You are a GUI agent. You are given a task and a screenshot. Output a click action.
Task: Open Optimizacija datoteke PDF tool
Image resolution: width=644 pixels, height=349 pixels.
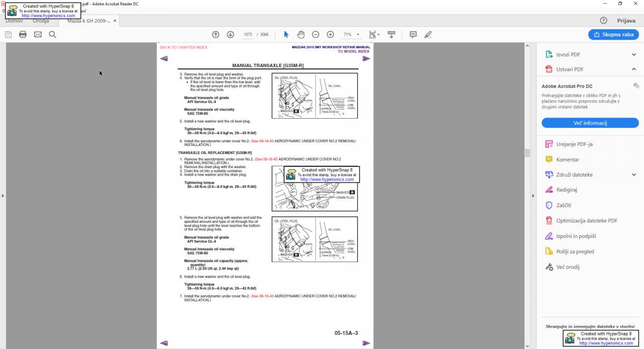581,221
